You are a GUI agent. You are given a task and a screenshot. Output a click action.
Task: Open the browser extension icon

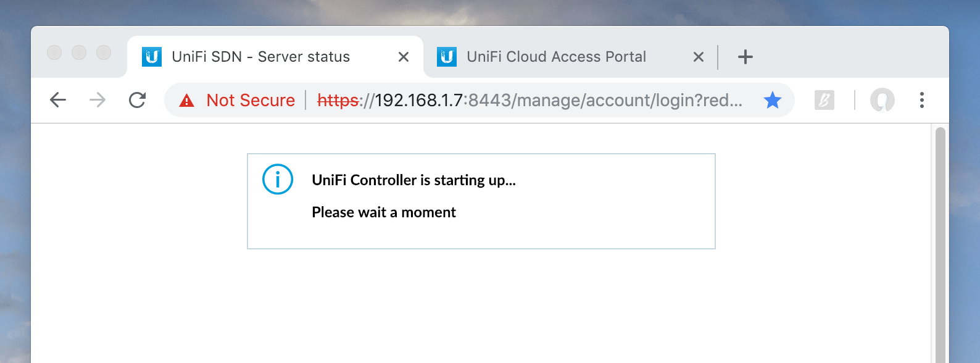(x=824, y=100)
